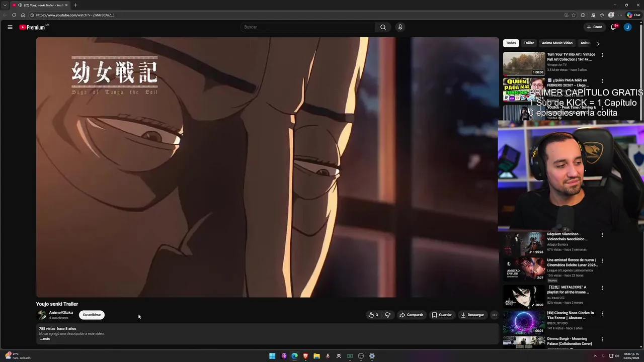Screen dimensions: 644x362
Task: Reload the page in browser toolbar
Action: pos(14,15)
